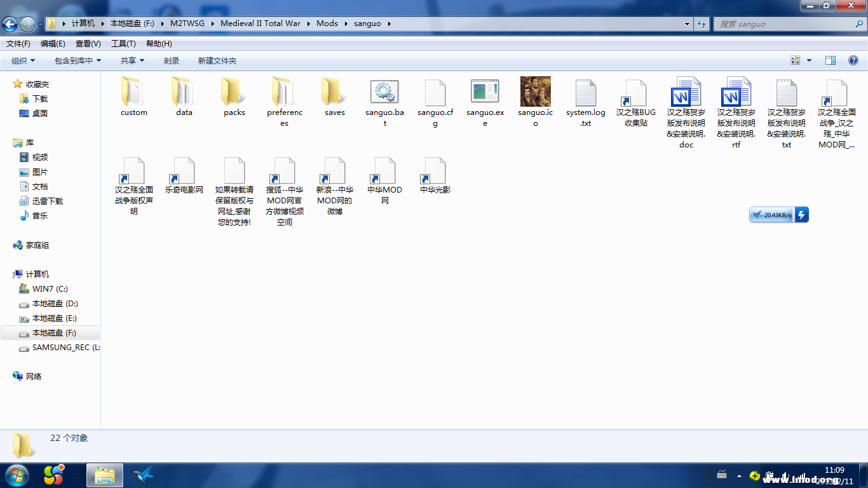This screenshot has width=868, height=488.
Task: Expand the 包含到库中 dropdown
Action: 78,60
